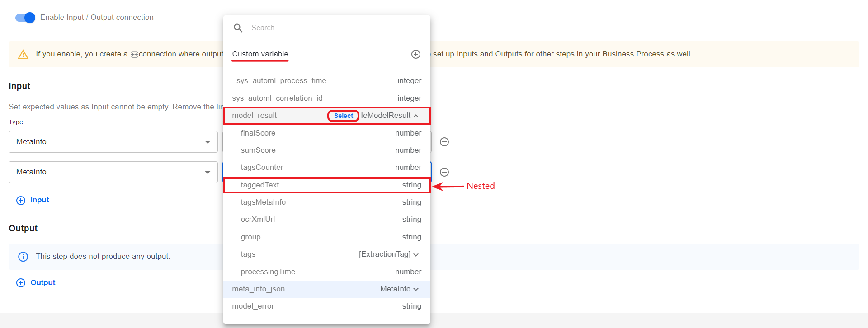The width and height of the screenshot is (868, 328).
Task: Choose tagsCounter nested field
Action: [327, 168]
